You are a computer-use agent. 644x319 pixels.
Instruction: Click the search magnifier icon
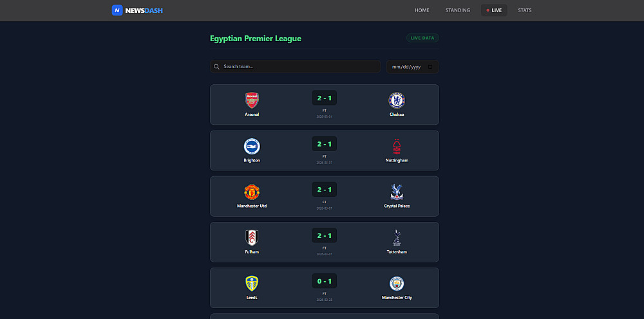point(217,66)
